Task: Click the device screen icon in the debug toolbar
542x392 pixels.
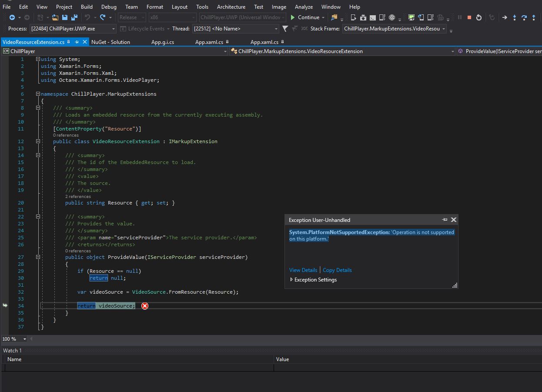Action: 353,17
